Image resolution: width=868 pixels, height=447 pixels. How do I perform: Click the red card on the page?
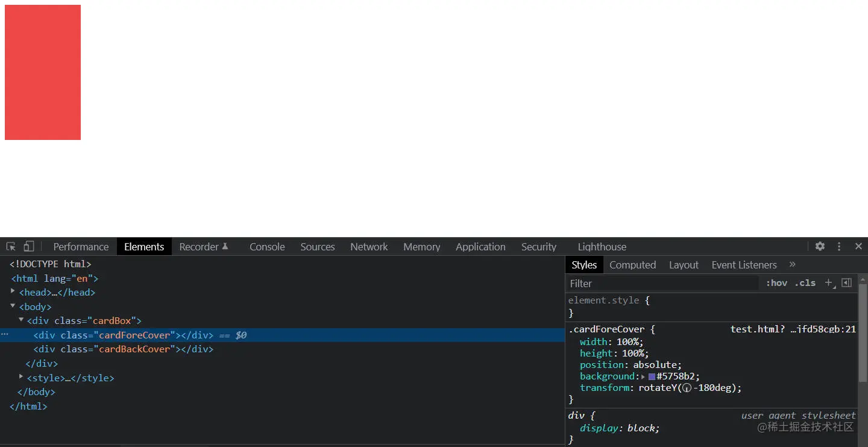point(43,72)
